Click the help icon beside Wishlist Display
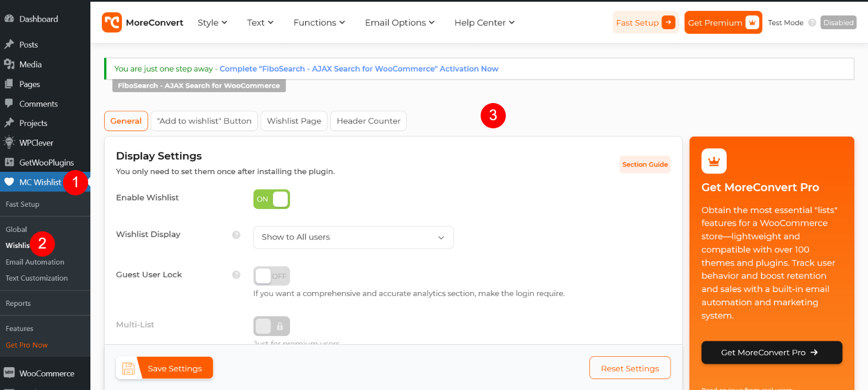The image size is (868, 390). (x=236, y=235)
